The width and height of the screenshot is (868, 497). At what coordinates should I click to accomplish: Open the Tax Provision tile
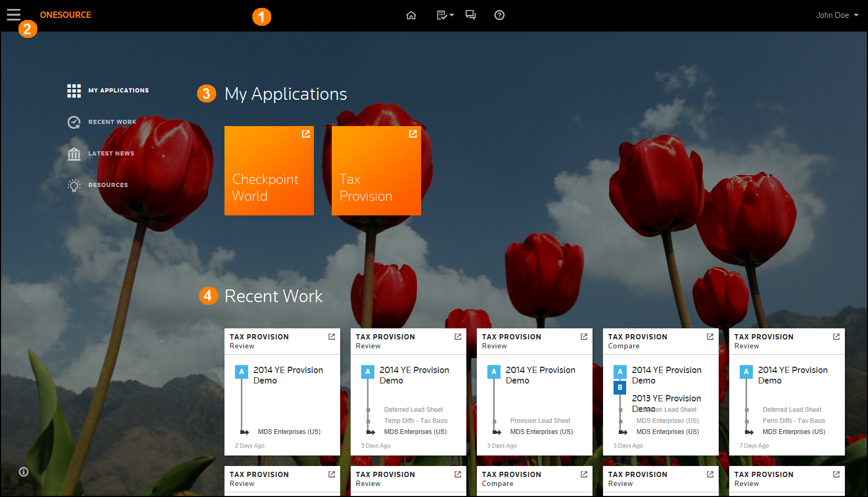click(376, 171)
